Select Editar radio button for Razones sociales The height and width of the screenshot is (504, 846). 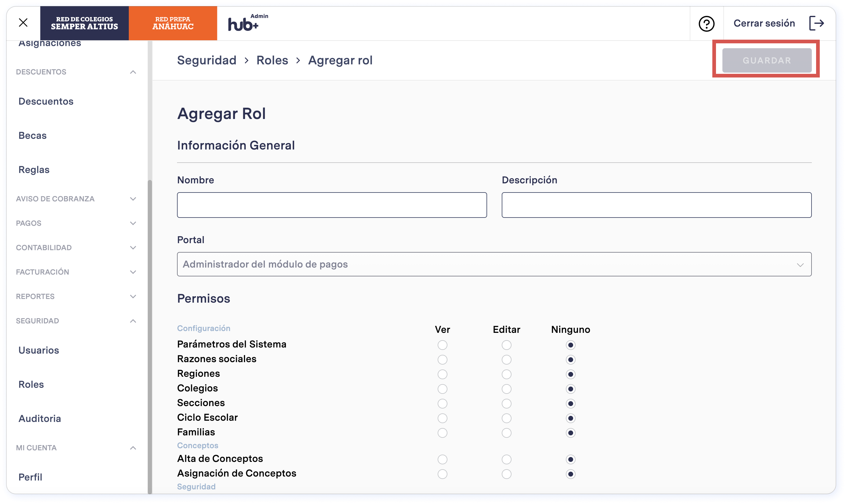click(506, 359)
